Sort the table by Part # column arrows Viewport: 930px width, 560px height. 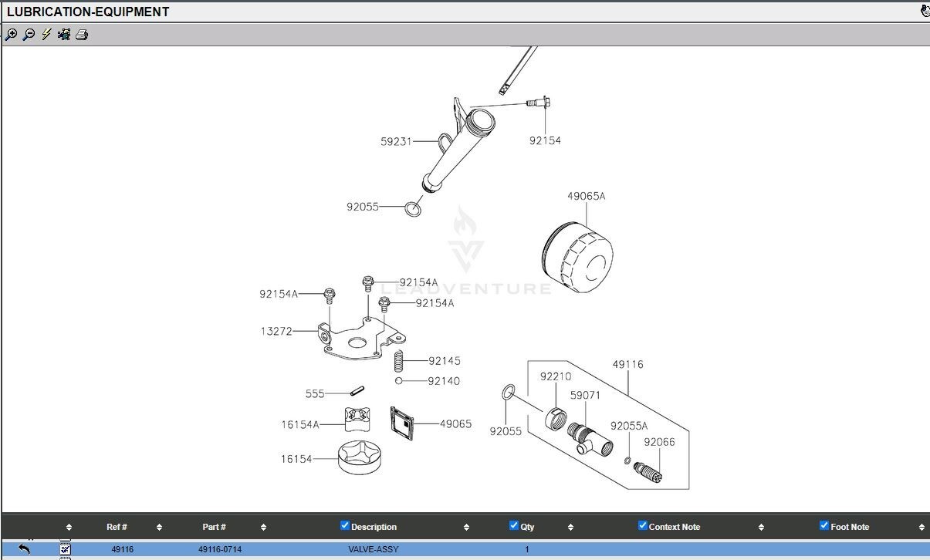click(x=263, y=528)
